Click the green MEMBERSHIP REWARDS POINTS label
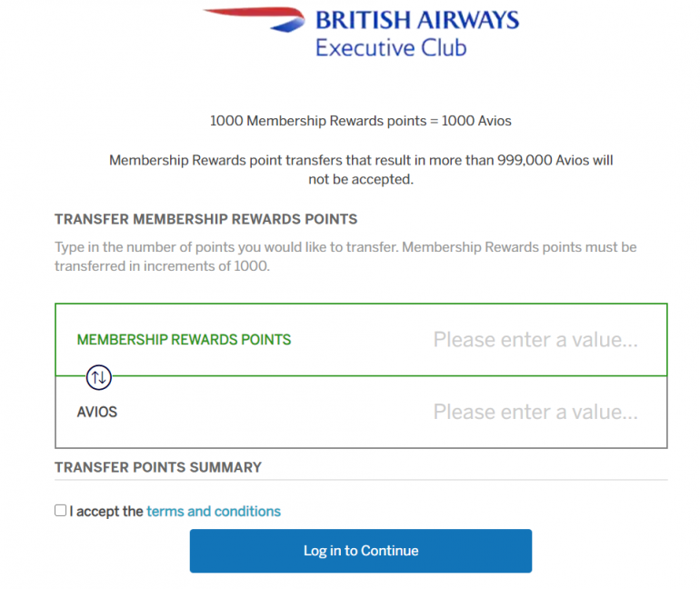Viewport: 700px width, 589px height. [x=184, y=340]
